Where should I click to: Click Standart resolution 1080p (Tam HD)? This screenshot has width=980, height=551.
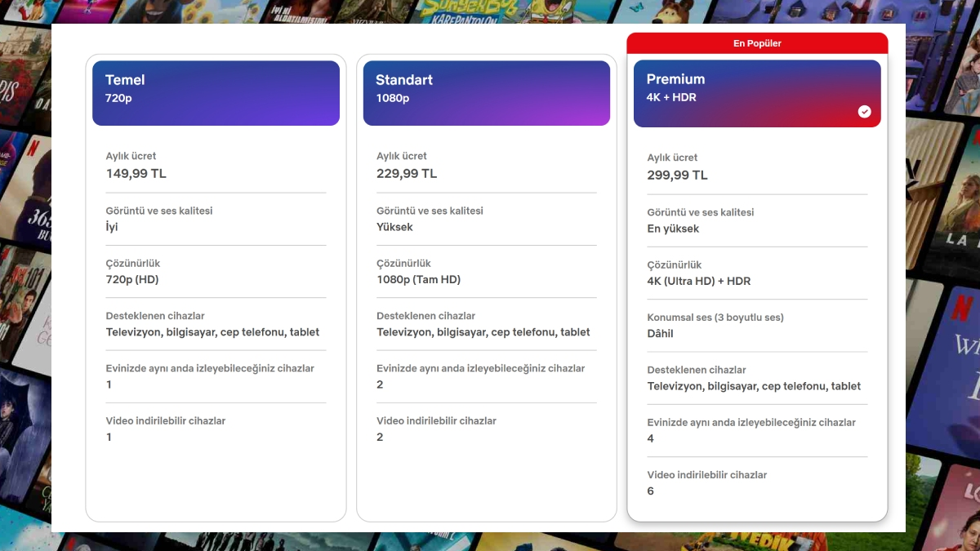coord(418,279)
